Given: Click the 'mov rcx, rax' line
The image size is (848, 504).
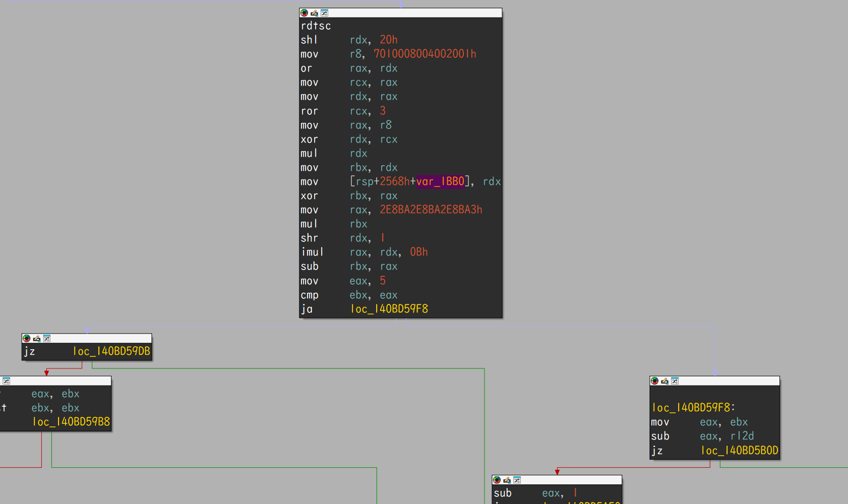Looking at the screenshot, I should (x=349, y=82).
